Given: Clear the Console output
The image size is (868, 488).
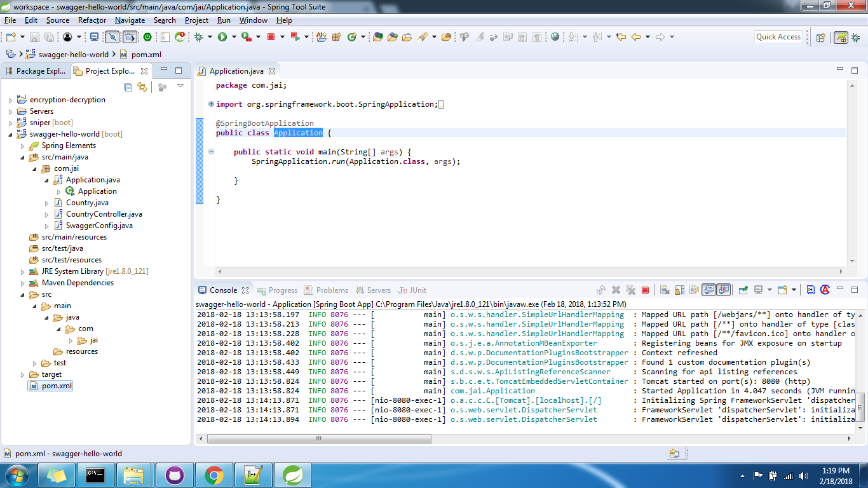Looking at the screenshot, I should point(664,290).
